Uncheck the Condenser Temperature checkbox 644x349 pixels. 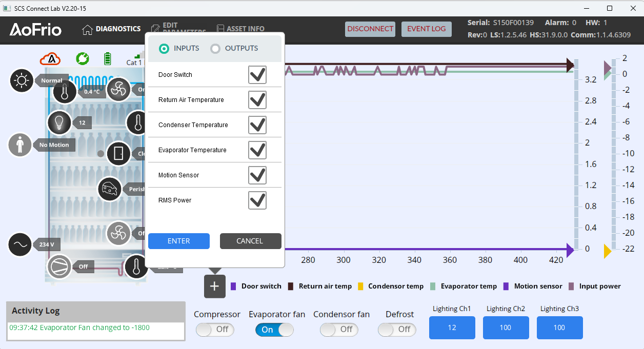pos(257,125)
